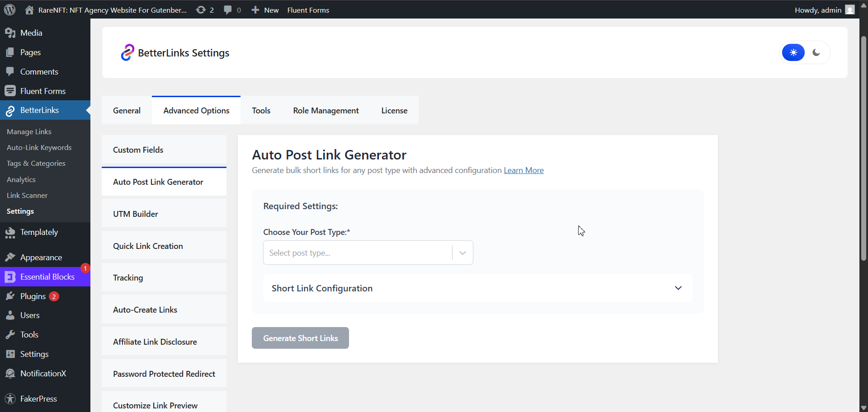Select the Templately sidebar icon
This screenshot has width=868, height=412.
(x=10, y=232)
